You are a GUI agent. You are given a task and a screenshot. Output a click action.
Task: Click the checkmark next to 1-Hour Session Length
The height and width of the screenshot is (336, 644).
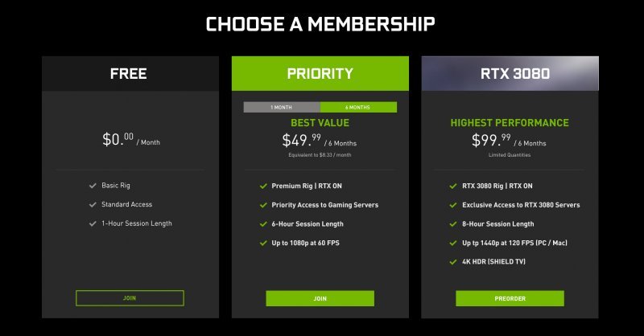[93, 223]
